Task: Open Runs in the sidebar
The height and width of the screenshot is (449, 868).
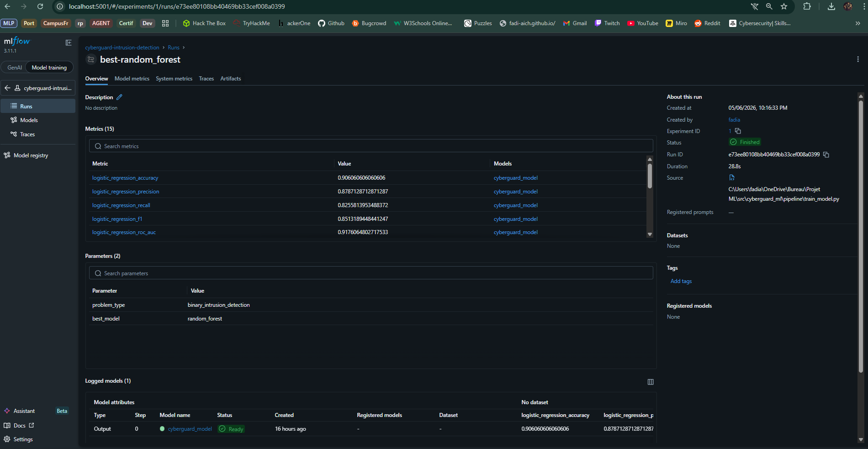Action: [38, 106]
